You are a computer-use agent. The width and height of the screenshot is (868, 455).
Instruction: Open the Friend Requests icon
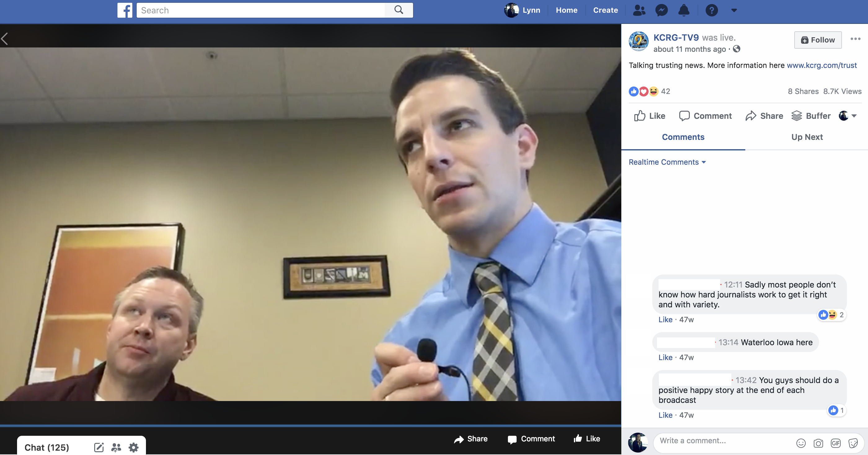pyautogui.click(x=639, y=10)
